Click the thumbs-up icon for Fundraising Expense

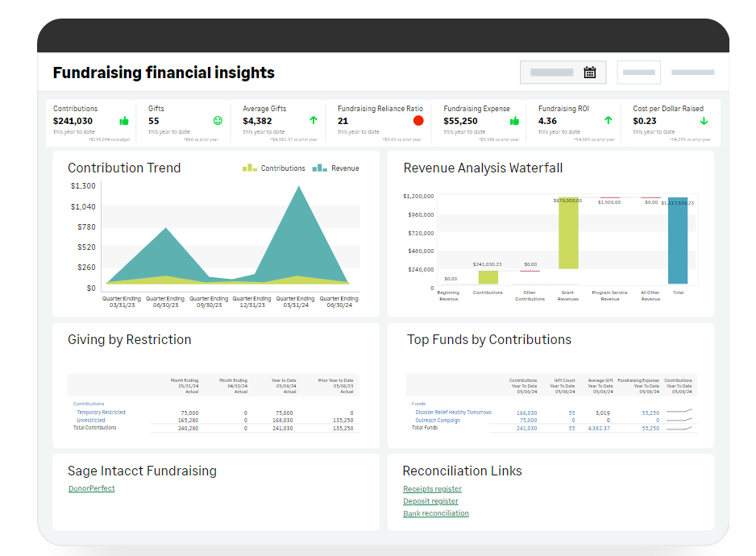[514, 121]
